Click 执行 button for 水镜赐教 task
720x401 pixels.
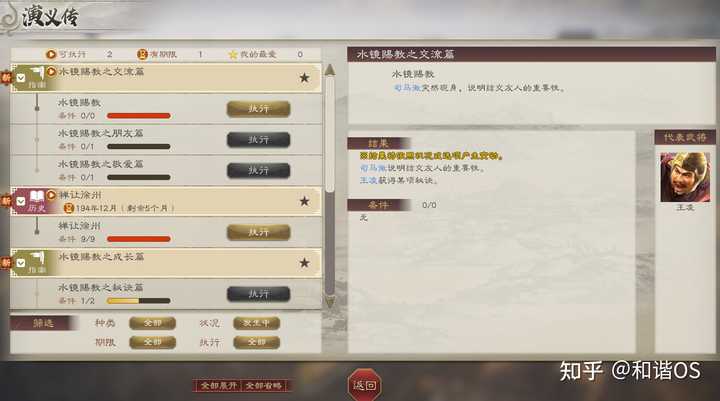point(259,108)
